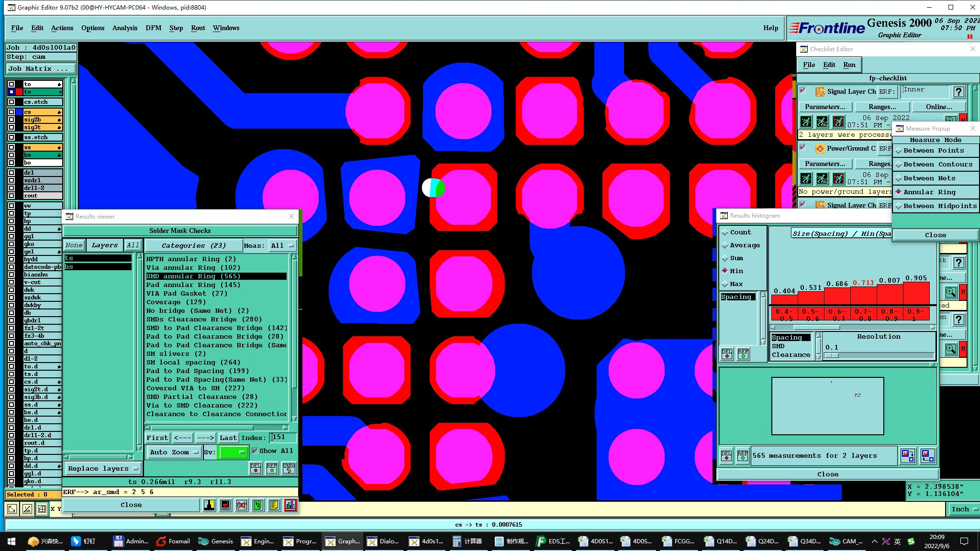Click histogram export icon with down arrow
Screen dimensions: 980x551
(x=908, y=455)
